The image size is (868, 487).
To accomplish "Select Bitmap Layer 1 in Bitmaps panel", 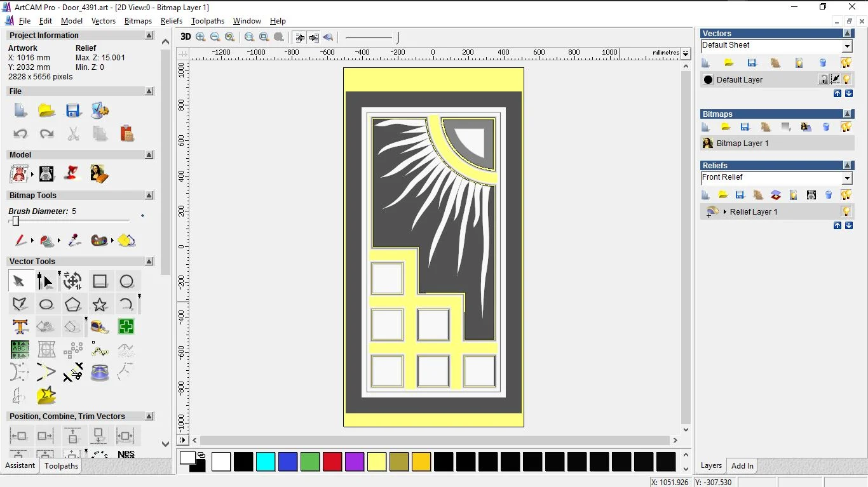I will coord(742,143).
